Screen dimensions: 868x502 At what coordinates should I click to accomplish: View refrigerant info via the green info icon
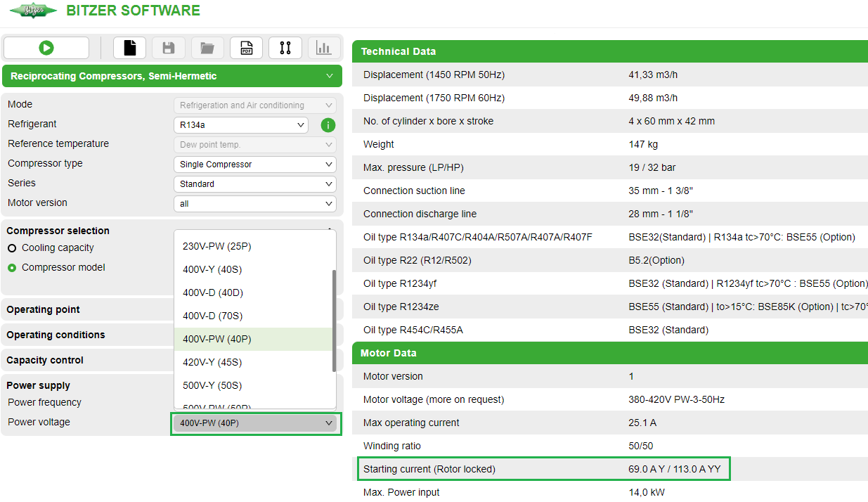click(x=329, y=124)
